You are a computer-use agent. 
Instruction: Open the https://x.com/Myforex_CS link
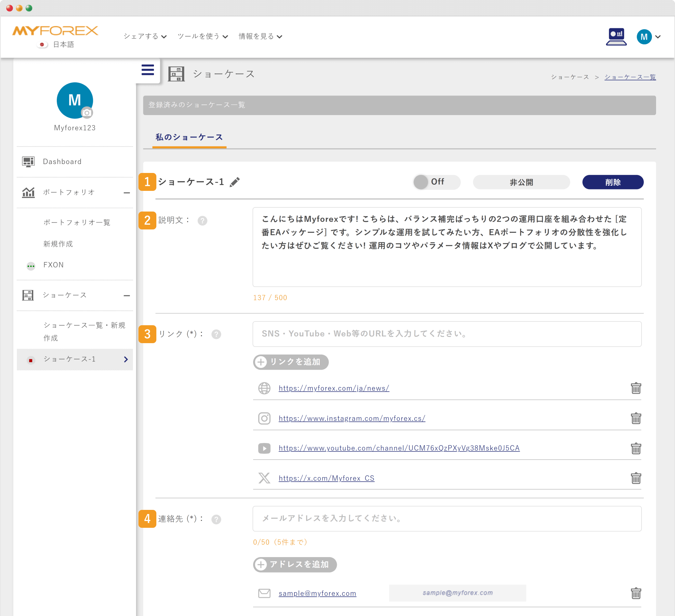326,478
